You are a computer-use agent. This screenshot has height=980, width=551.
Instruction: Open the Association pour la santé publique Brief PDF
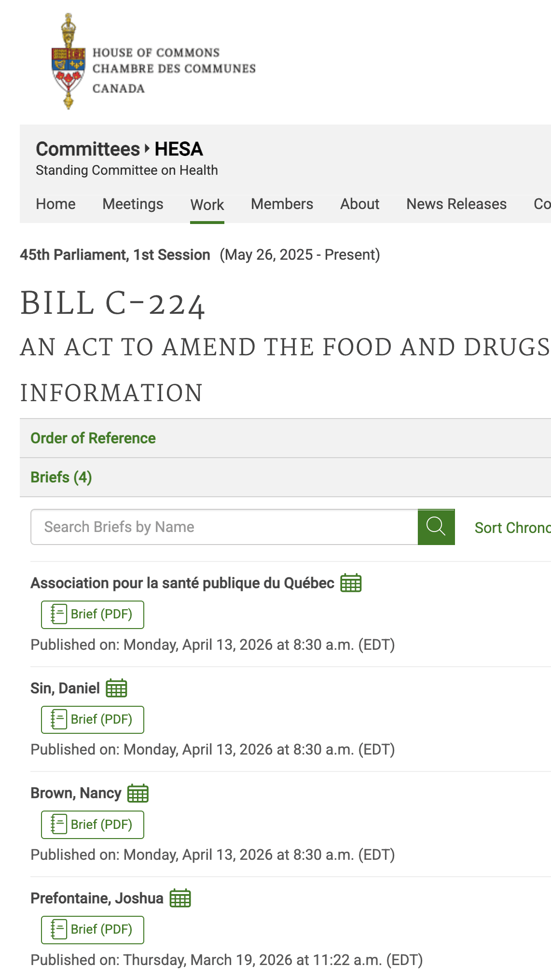[x=93, y=615]
